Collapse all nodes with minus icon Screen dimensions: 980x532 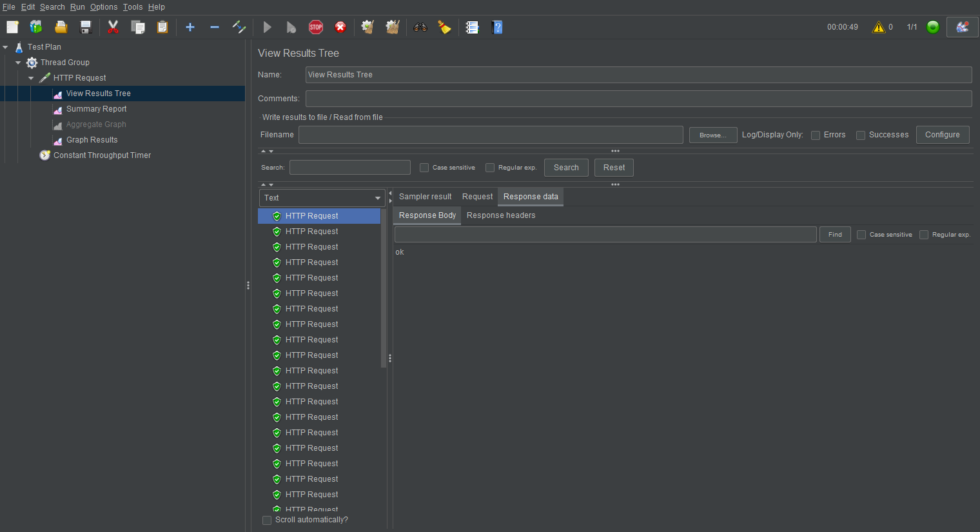click(215, 27)
